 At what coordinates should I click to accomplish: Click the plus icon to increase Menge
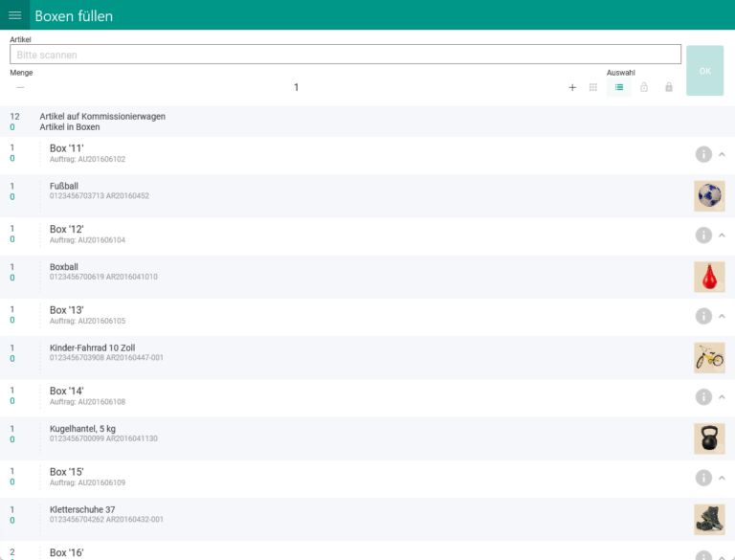pos(572,87)
